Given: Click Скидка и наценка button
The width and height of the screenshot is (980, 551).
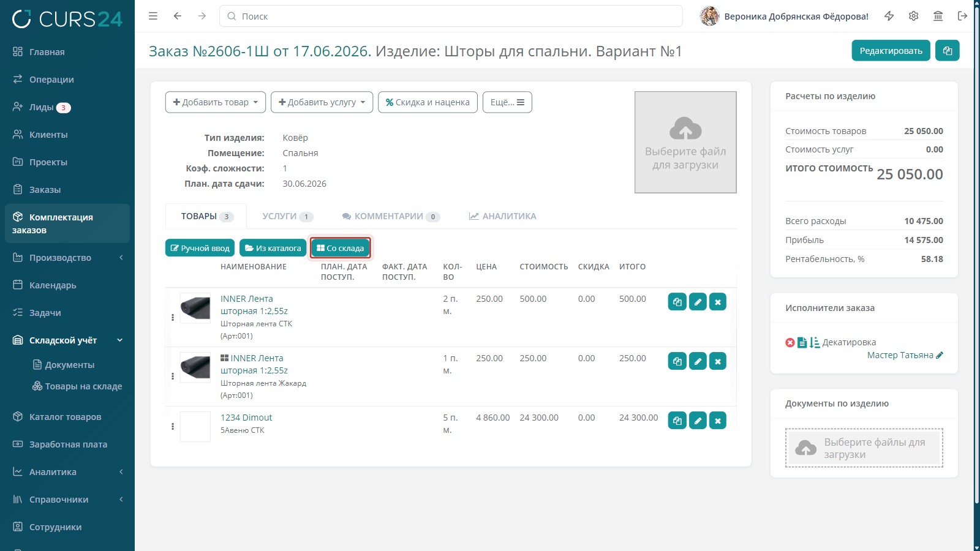Looking at the screenshot, I should (x=428, y=102).
